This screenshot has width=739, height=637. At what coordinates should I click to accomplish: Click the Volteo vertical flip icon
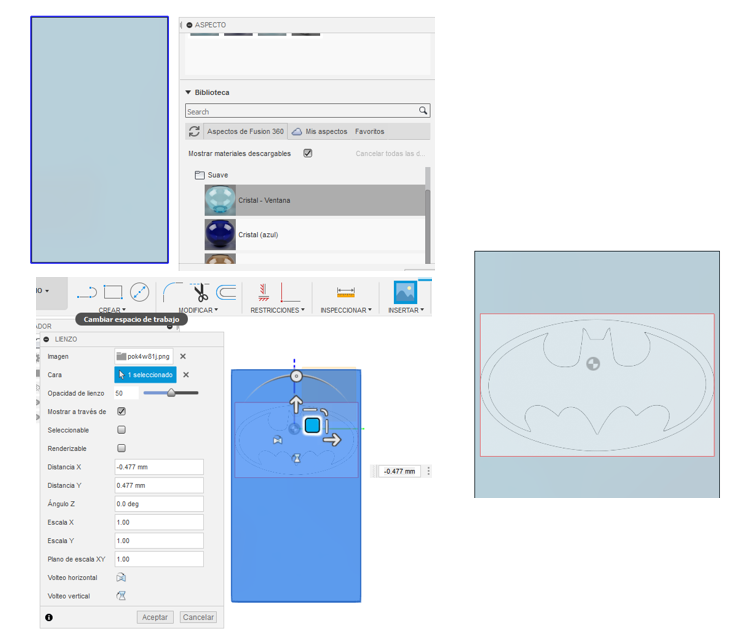(x=121, y=596)
